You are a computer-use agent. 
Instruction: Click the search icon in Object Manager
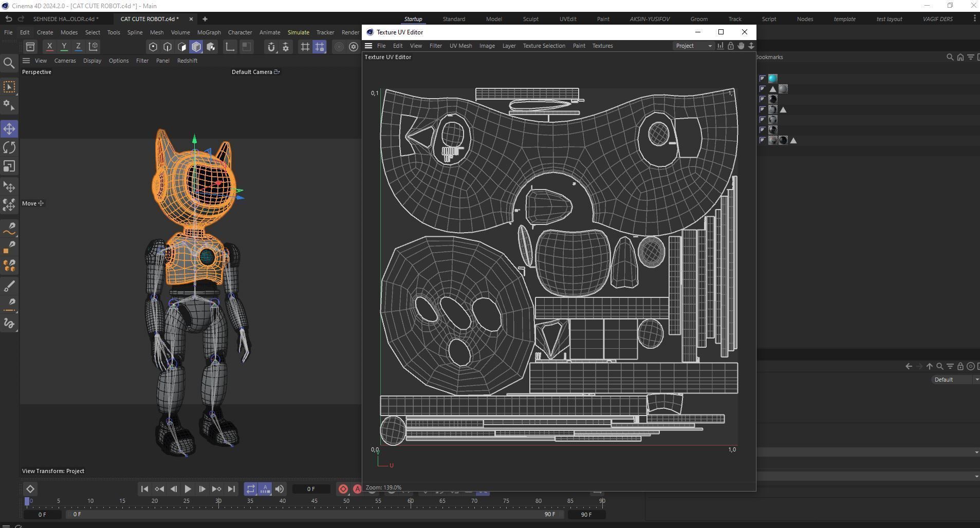(950, 57)
